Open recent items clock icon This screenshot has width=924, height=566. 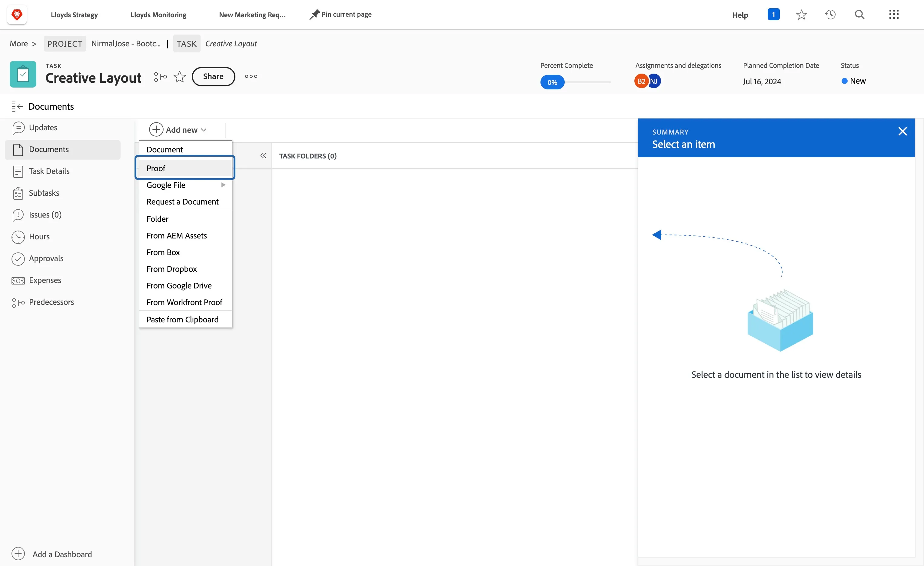[830, 15]
